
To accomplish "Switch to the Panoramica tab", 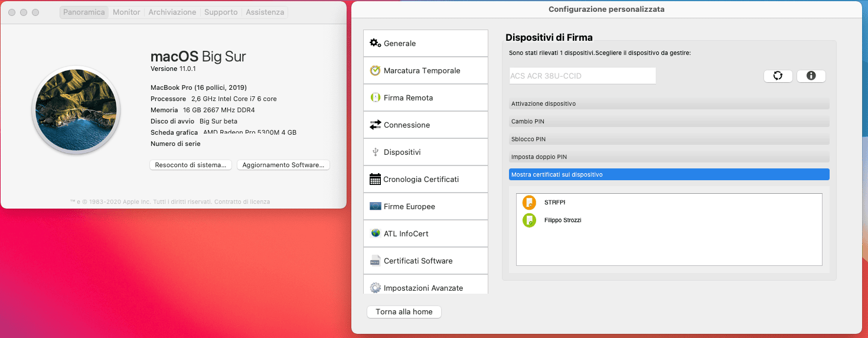I will [x=84, y=12].
